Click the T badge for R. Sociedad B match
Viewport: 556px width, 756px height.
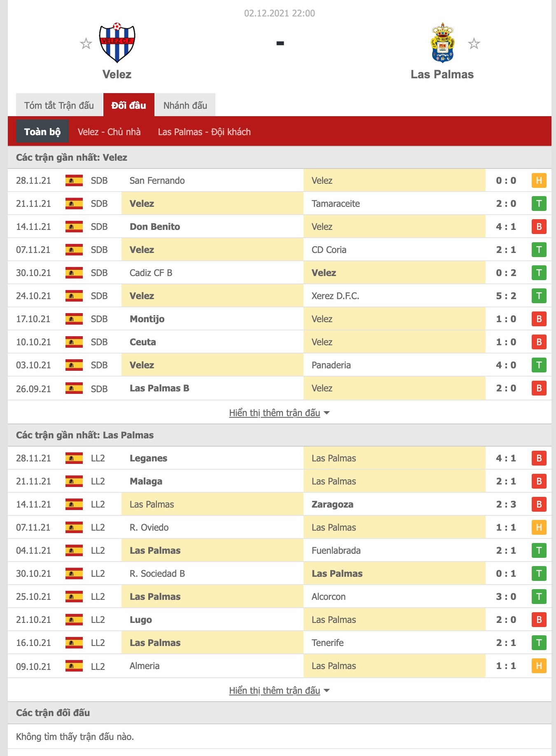(x=539, y=573)
